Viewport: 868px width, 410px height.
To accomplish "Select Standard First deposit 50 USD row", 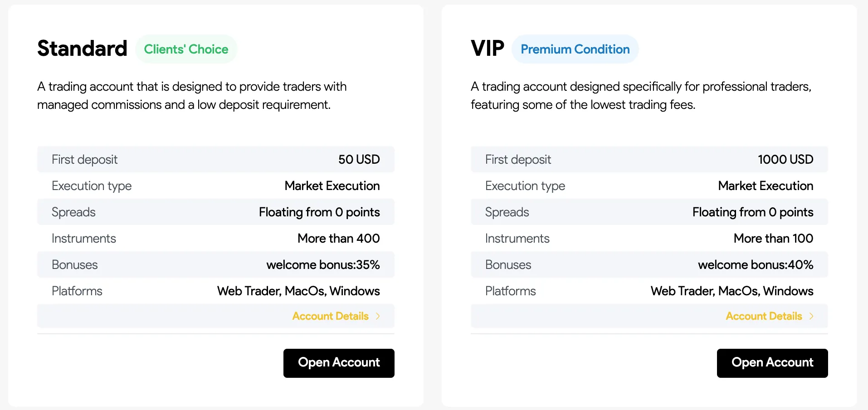I will [x=216, y=159].
